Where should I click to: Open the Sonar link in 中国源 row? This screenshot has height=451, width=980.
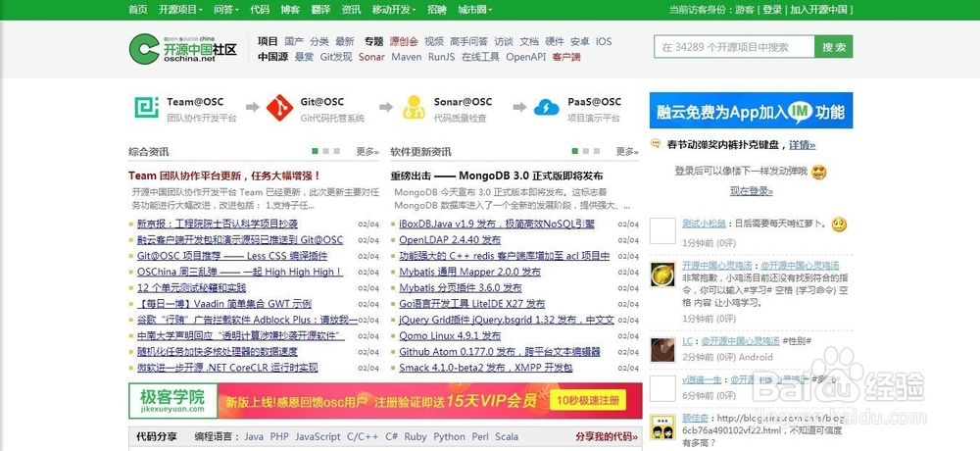(371, 57)
